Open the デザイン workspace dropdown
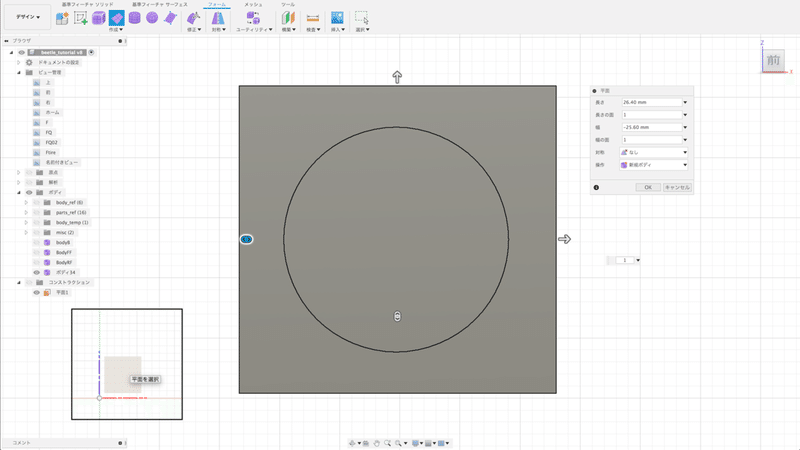Screen dimensions: 800x450 (x=28, y=17)
